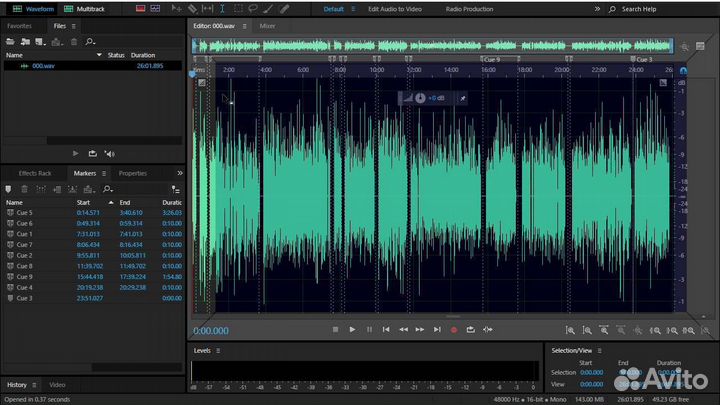Select the Time Selection tool

(x=222, y=9)
